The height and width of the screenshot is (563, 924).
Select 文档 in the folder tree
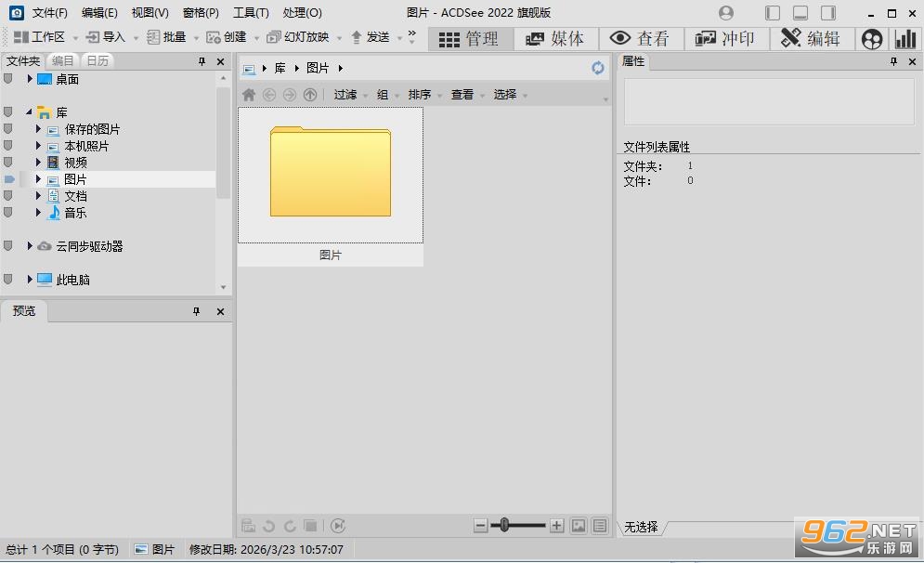75,196
